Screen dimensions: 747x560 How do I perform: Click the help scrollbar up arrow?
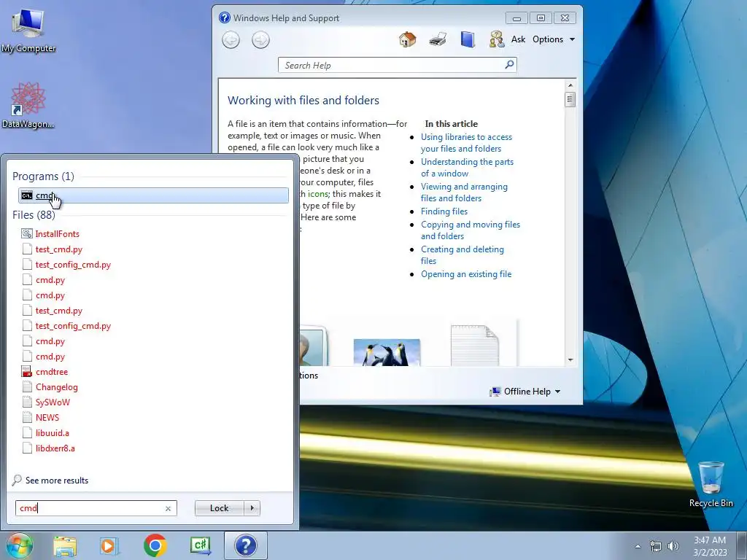pyautogui.click(x=570, y=85)
